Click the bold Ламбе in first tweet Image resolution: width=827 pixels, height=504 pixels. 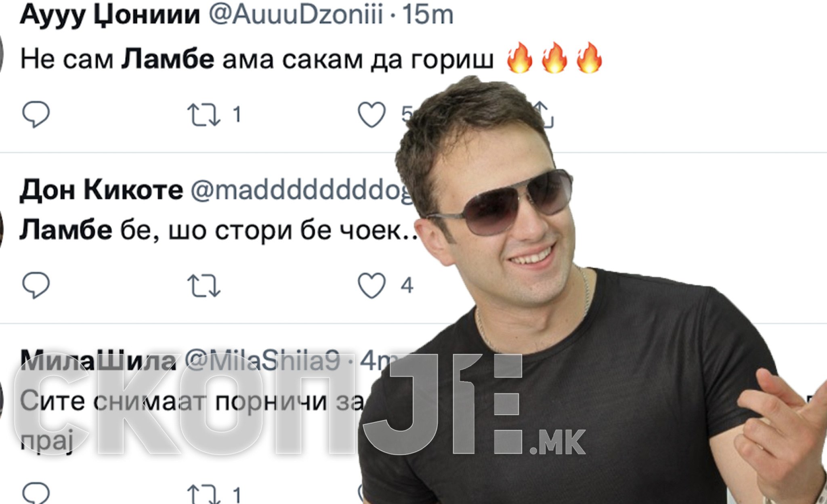(168, 59)
